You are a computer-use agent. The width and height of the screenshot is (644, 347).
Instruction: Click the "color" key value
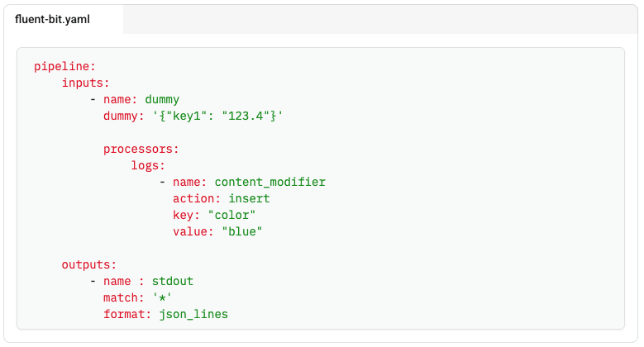[x=231, y=215]
